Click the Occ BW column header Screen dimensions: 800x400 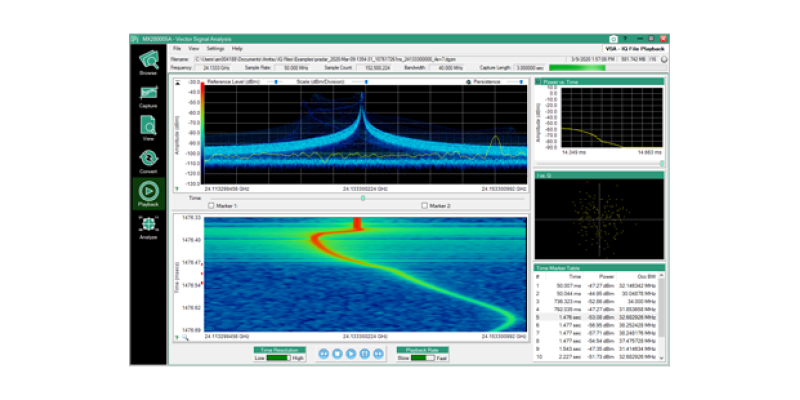[637, 277]
